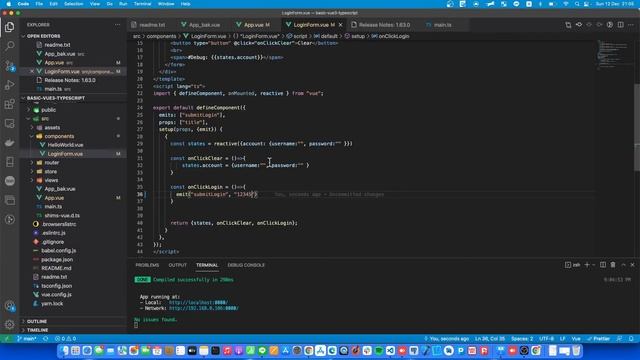The image size is (640, 360).
Task: Open the localhost:8080 link in terminal
Action: pyautogui.click(x=198, y=302)
